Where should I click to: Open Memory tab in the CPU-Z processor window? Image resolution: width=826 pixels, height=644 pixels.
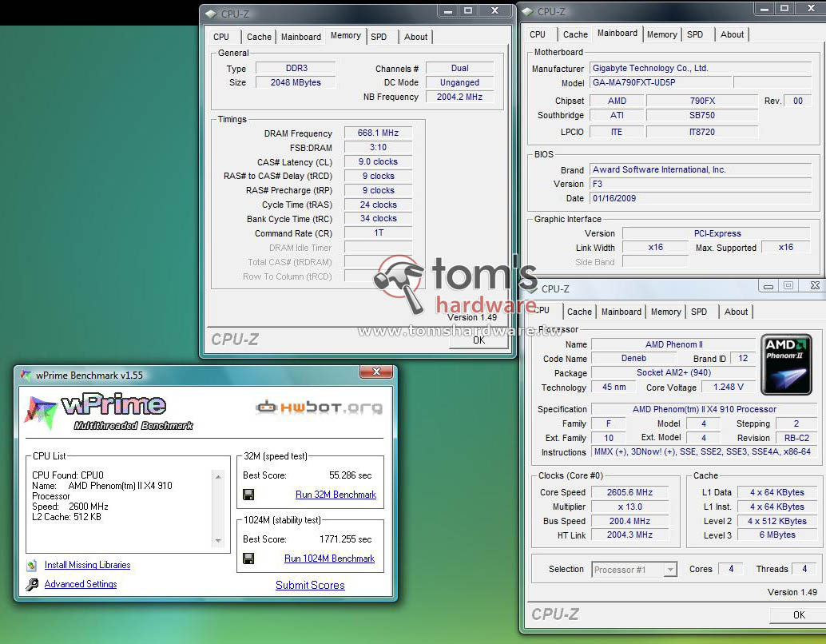666,312
